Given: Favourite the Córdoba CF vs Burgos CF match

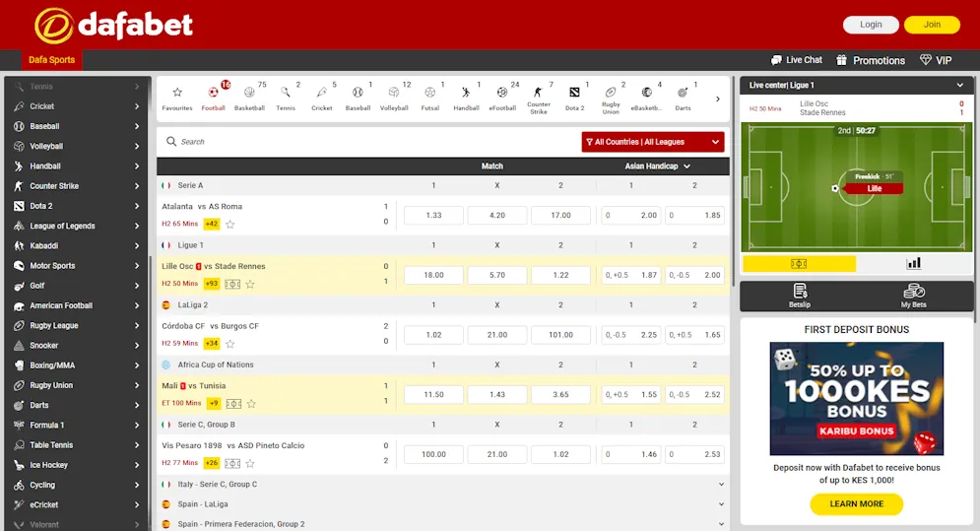Looking at the screenshot, I should [230, 344].
